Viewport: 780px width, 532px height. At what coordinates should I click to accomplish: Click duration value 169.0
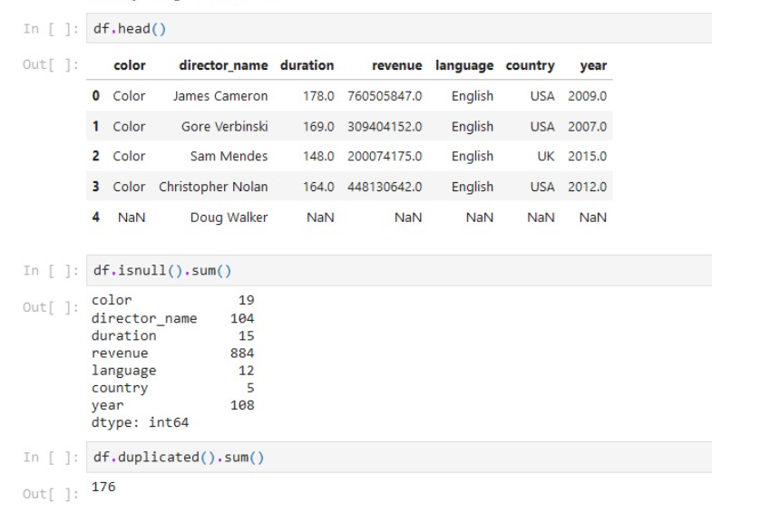click(318, 127)
